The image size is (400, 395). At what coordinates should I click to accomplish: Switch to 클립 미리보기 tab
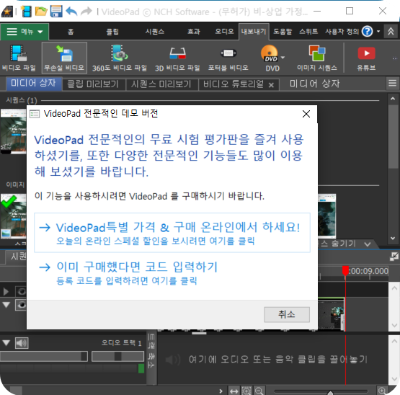(x=93, y=84)
